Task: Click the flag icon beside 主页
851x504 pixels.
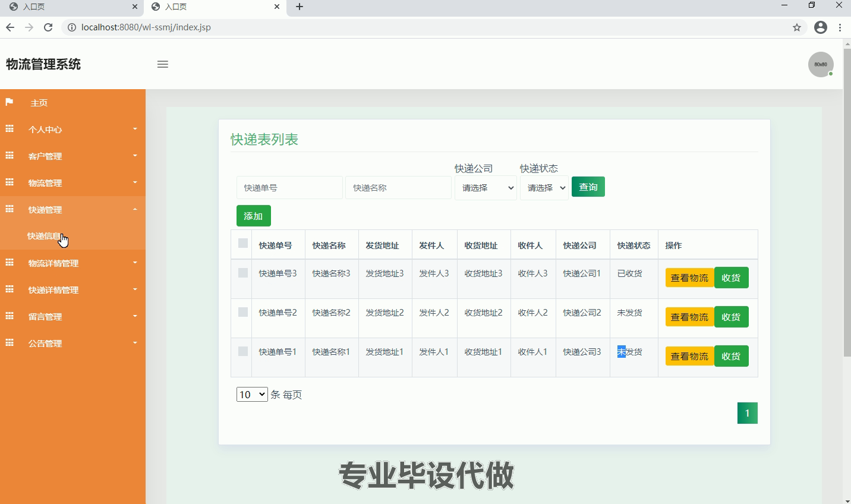Action: (10, 102)
